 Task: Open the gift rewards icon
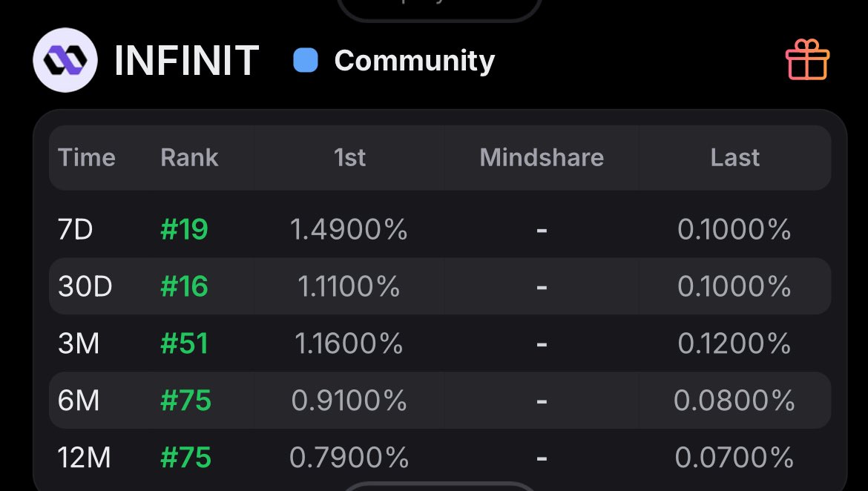(x=807, y=60)
